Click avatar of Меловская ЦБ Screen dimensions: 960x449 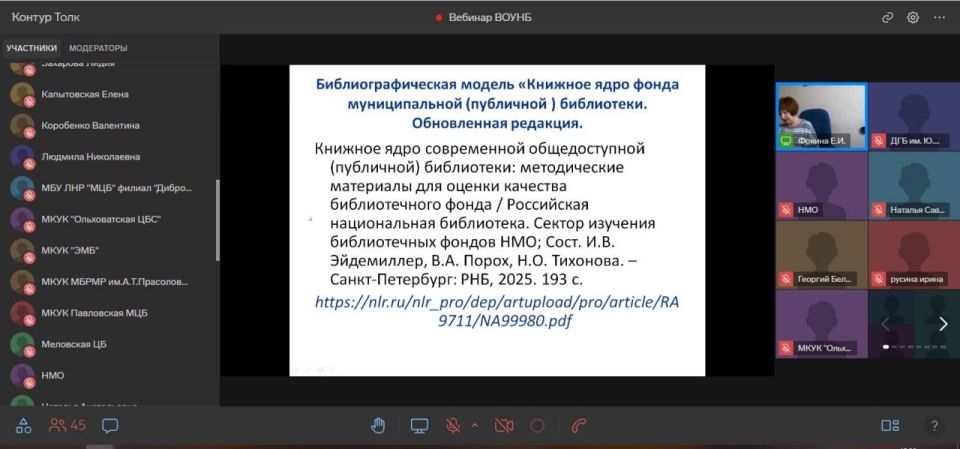pyautogui.click(x=22, y=344)
